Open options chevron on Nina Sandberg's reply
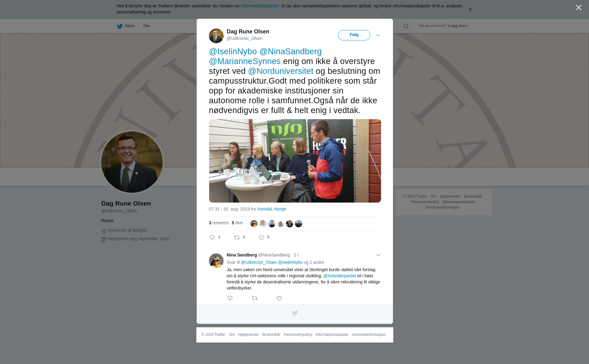This screenshot has height=364, width=589. (x=378, y=255)
